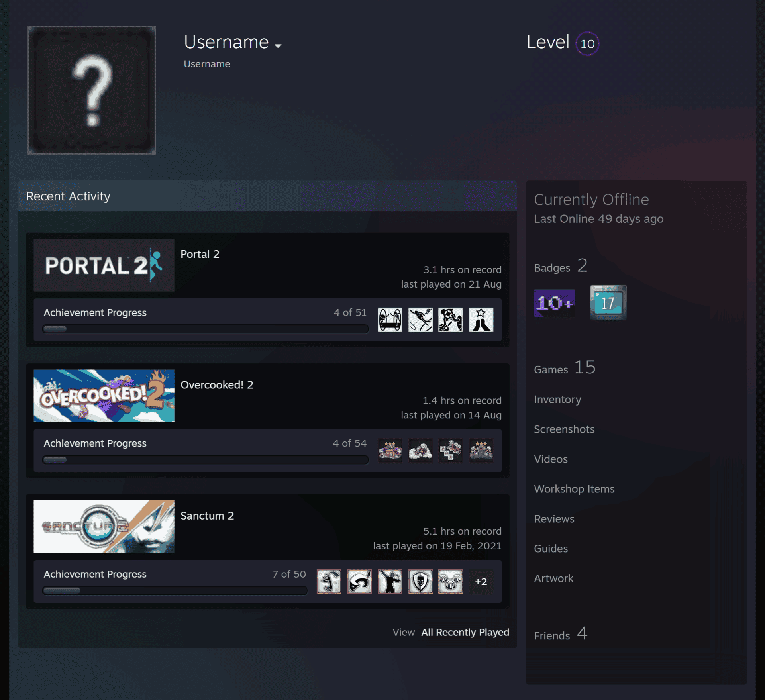The height and width of the screenshot is (700, 765).
Task: Go to Workshop Items
Action: point(574,489)
